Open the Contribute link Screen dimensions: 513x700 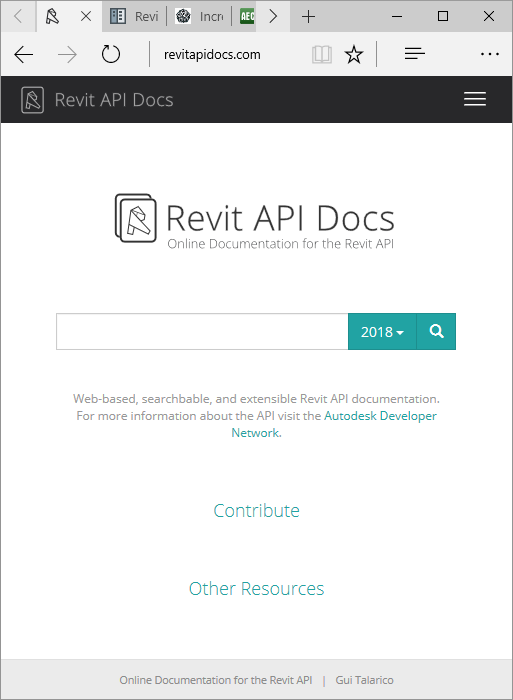pos(256,510)
